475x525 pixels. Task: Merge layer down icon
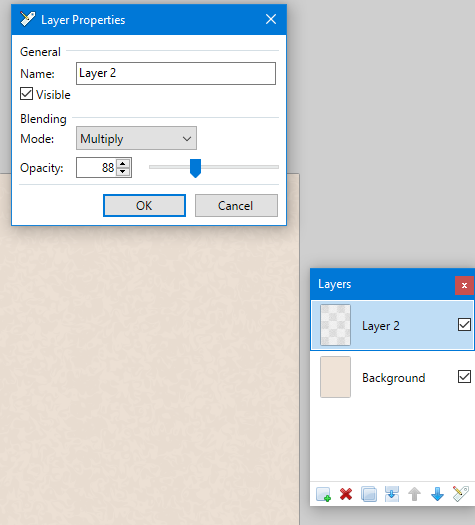point(392,494)
